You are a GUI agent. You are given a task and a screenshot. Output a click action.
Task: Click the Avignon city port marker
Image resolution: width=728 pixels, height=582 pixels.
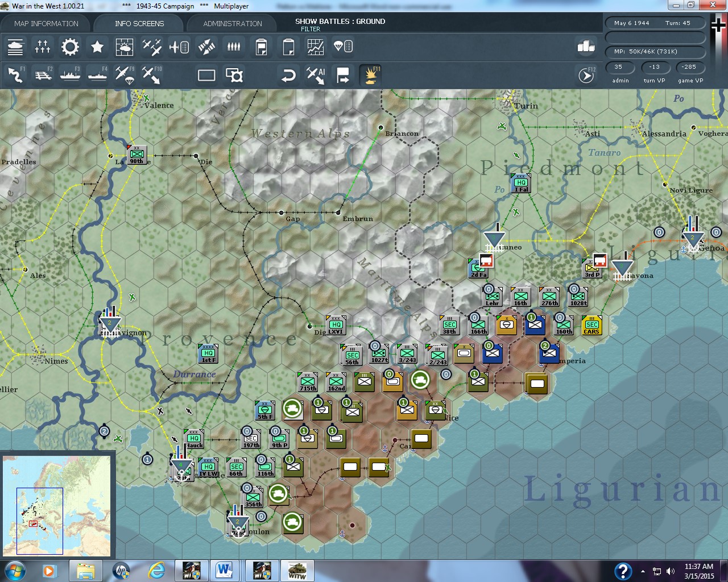[110, 324]
